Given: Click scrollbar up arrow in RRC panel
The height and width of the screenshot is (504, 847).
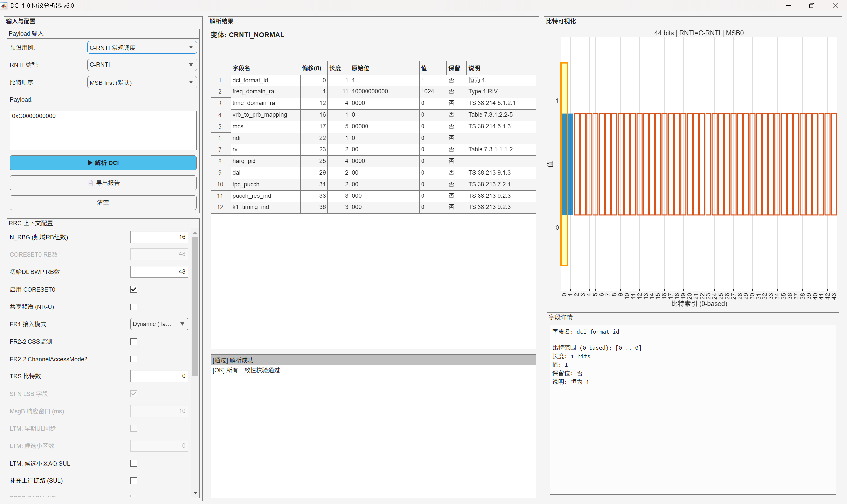Looking at the screenshot, I should click(195, 233).
